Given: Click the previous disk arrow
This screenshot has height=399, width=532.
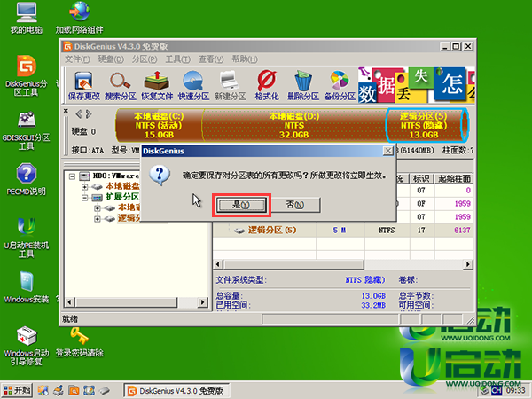Looking at the screenshot, I should (x=79, y=114).
